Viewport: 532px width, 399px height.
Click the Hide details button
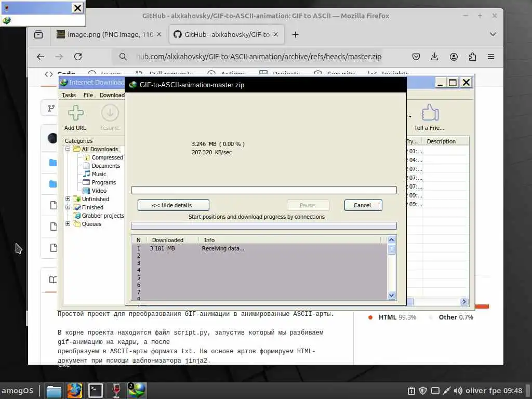pos(174,205)
